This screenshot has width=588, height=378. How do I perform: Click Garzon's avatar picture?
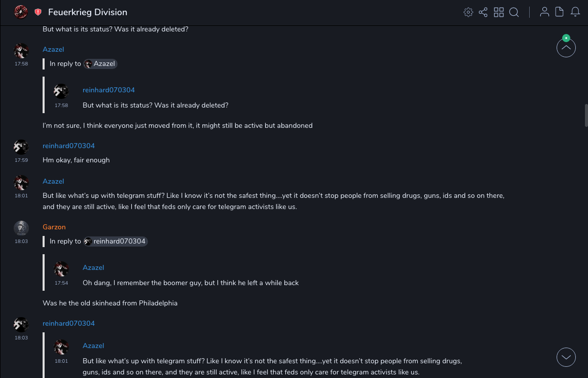point(21,228)
